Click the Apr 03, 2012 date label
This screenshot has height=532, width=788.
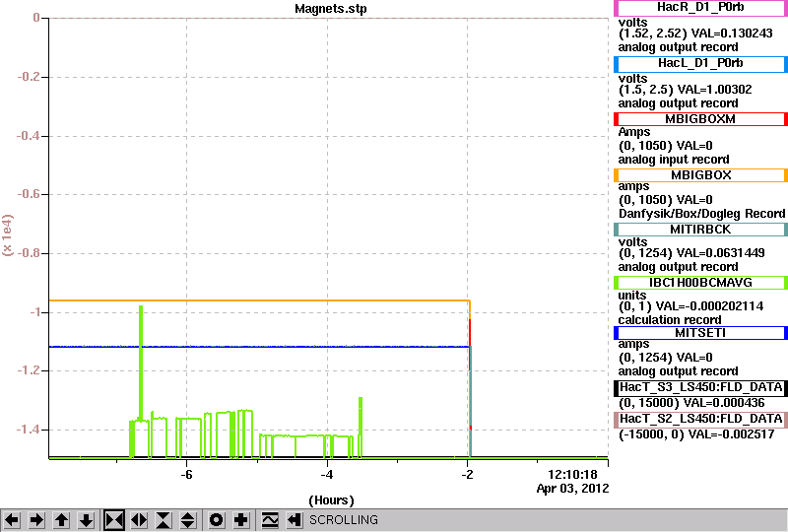(572, 489)
